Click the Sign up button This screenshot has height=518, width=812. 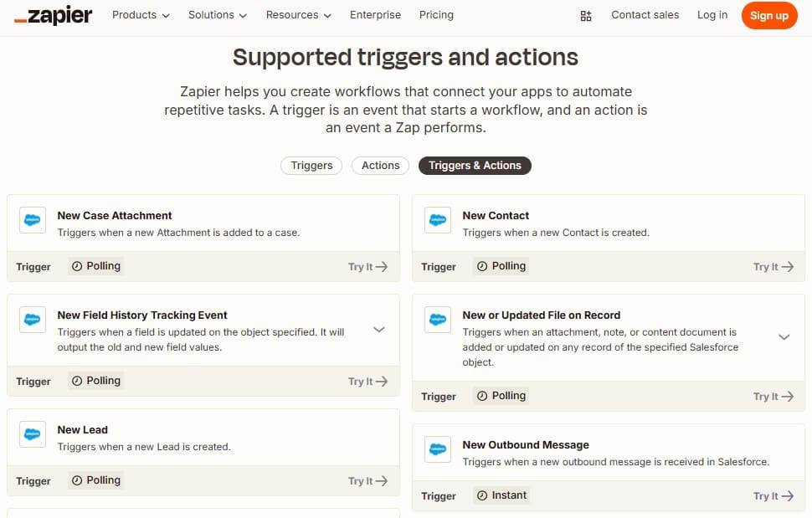pos(769,15)
